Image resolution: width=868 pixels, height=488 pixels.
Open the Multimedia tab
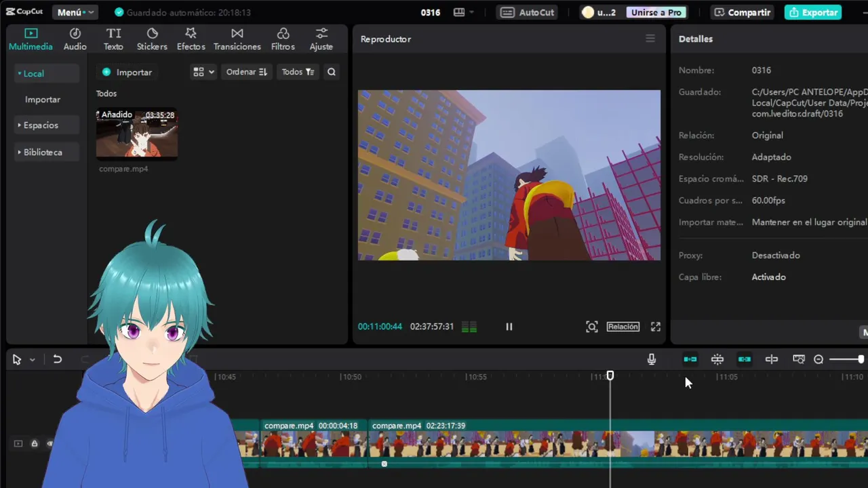(31, 39)
